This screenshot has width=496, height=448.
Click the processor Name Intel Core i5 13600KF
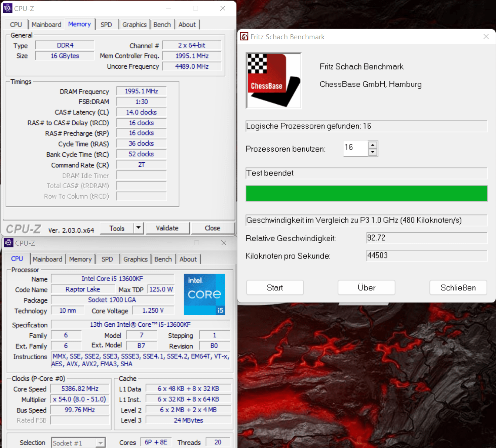(x=112, y=279)
